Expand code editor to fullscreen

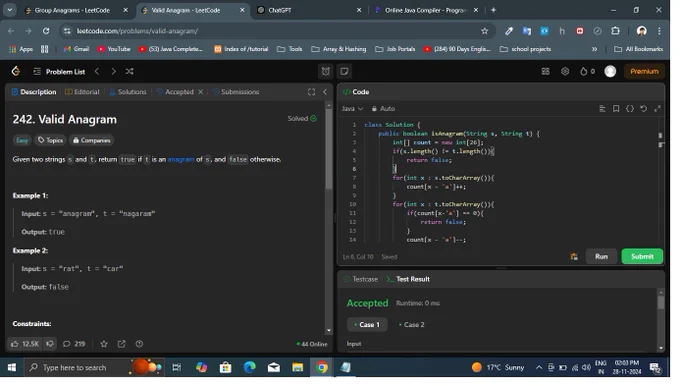click(x=657, y=109)
